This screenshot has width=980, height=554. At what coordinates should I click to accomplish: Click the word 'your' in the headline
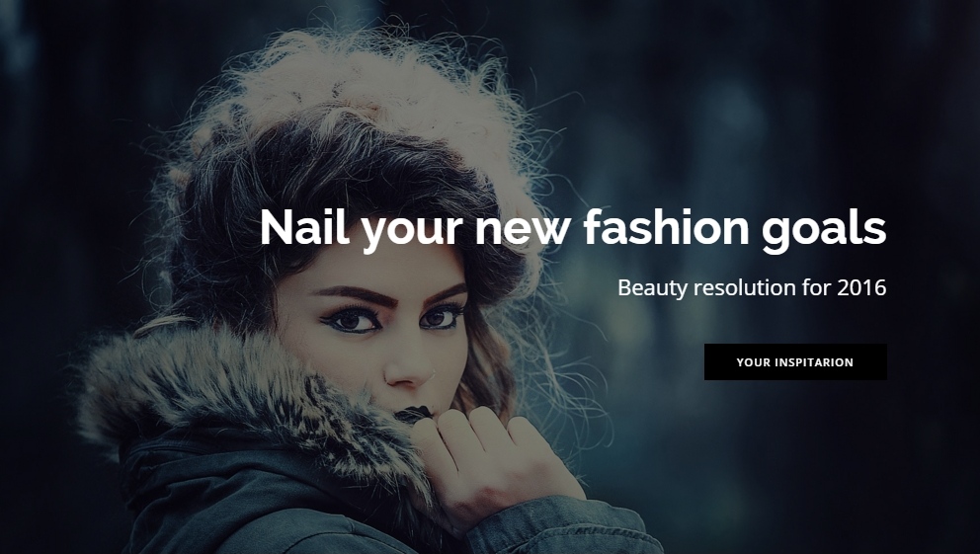tap(412, 231)
